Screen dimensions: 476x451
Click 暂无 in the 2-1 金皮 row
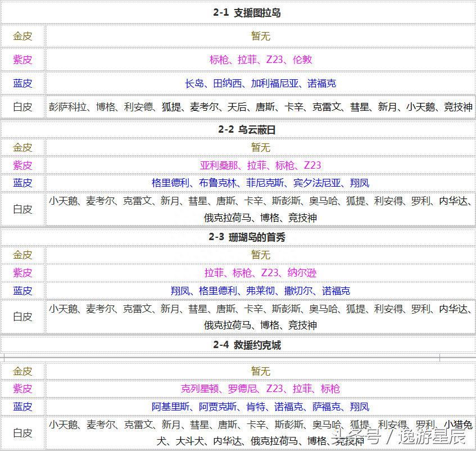click(x=260, y=35)
